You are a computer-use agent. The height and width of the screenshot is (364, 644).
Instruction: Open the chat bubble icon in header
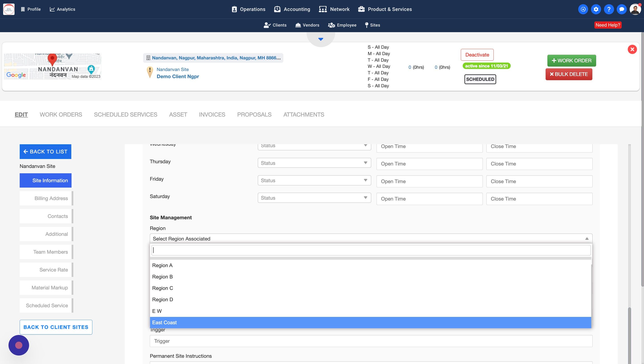click(x=621, y=9)
